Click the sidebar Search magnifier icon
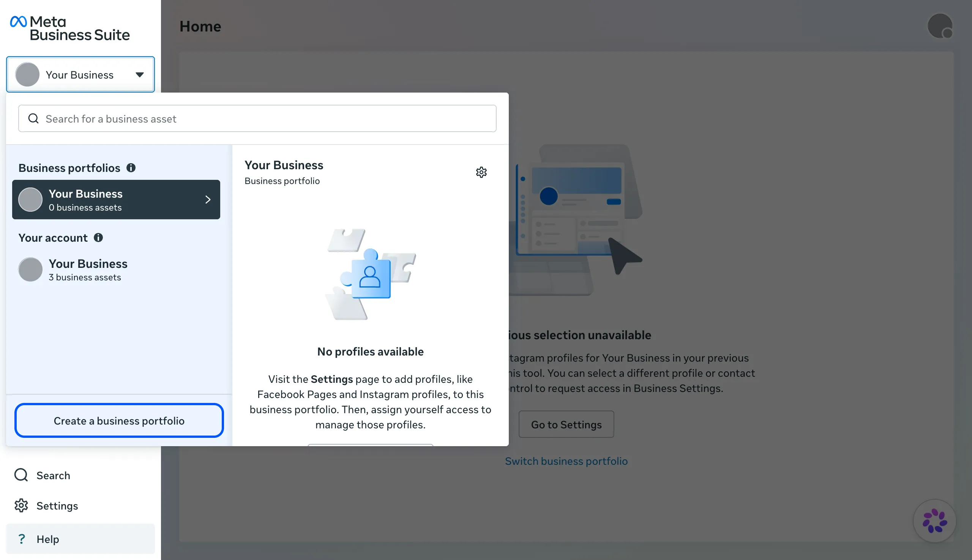Image resolution: width=972 pixels, height=560 pixels. 21,475
